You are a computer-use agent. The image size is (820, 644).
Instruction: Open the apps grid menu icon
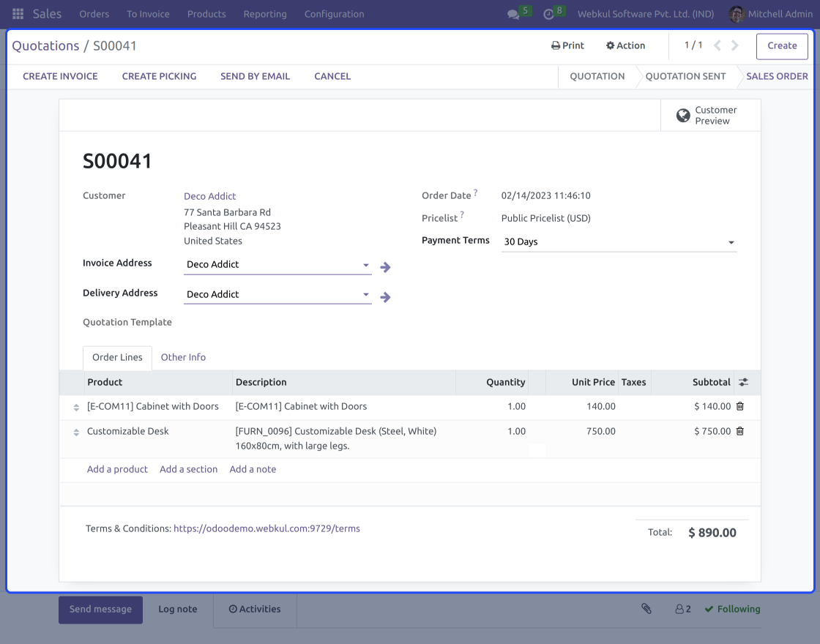[18, 14]
